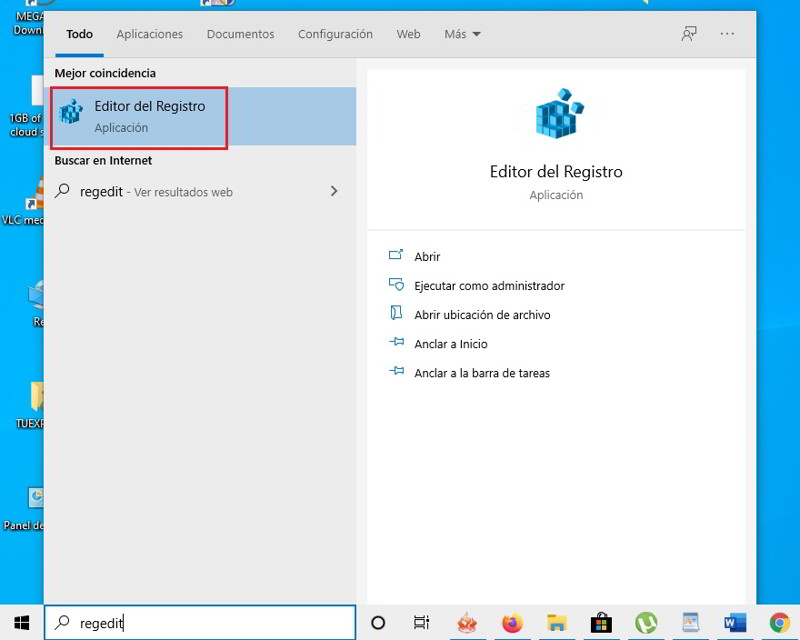Expand regedit web results arrow
Image resolution: width=800 pixels, height=640 pixels.
point(334,191)
